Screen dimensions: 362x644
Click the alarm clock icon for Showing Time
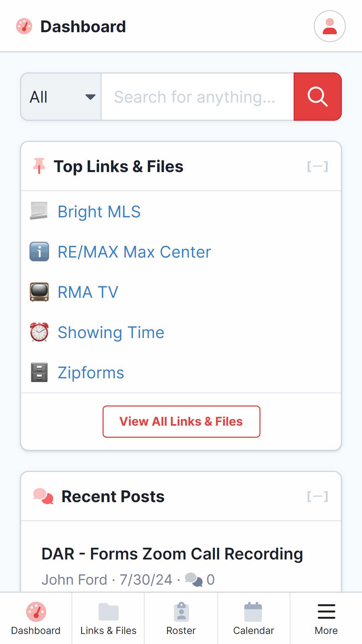[x=39, y=332]
